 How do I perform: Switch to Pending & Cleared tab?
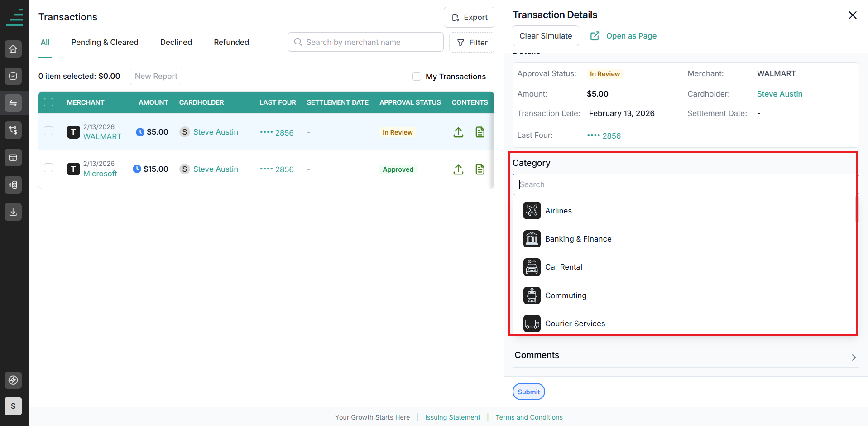click(x=105, y=42)
